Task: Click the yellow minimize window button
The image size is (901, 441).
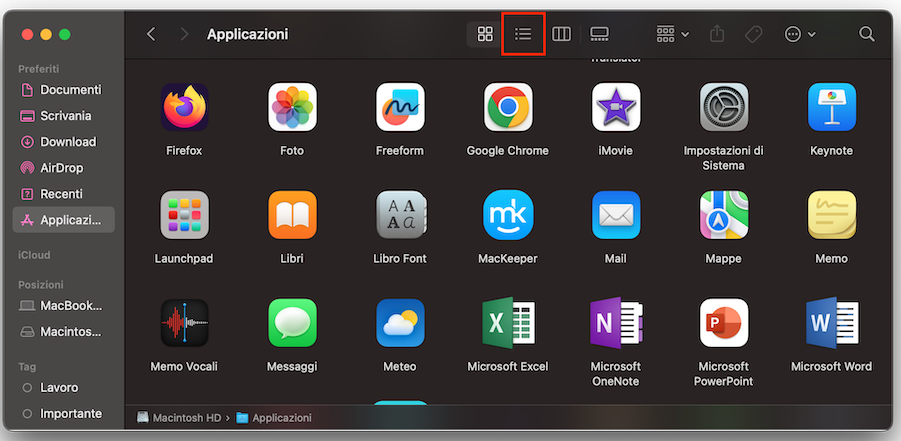Action: click(x=46, y=34)
